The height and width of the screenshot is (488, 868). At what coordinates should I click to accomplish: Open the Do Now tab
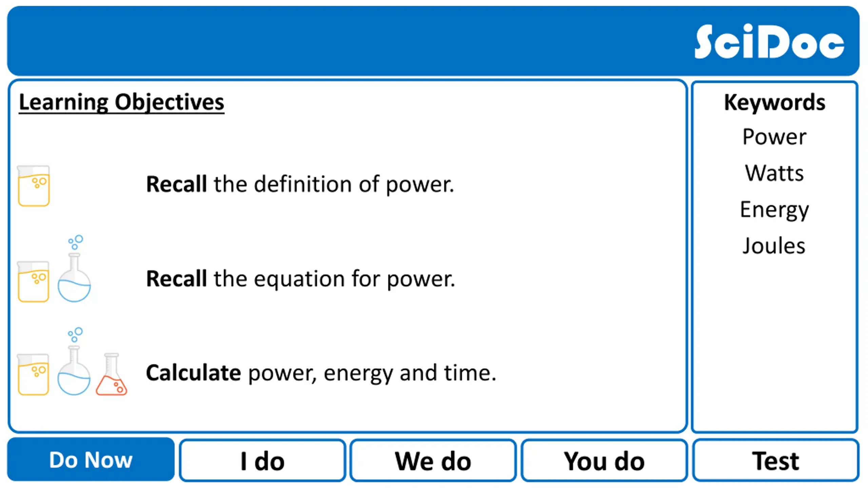tap(91, 460)
